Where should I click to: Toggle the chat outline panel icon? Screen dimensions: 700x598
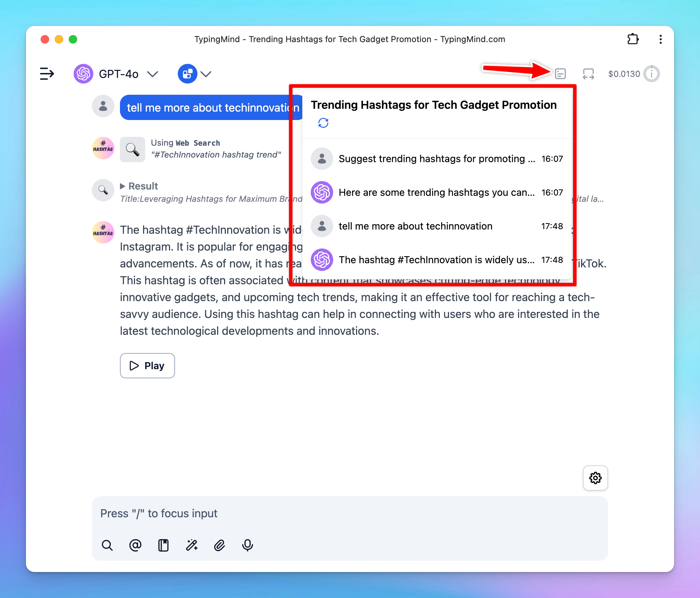(x=560, y=74)
